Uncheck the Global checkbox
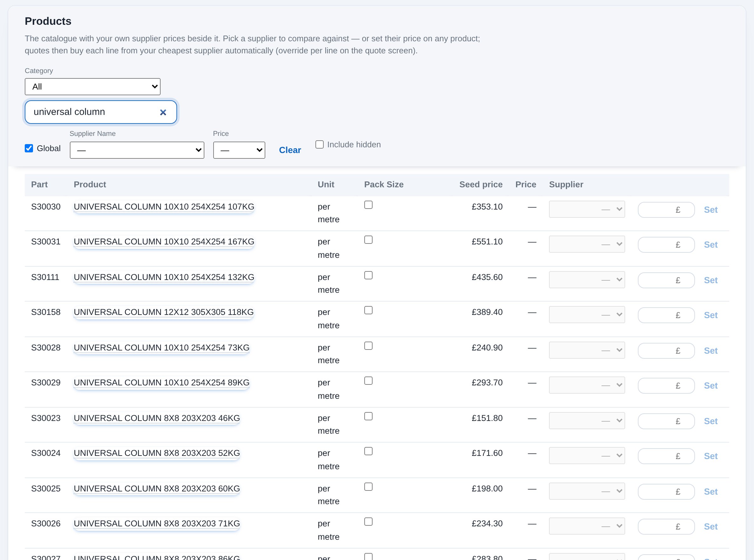Screen dimensions: 754x560 coord(29,149)
